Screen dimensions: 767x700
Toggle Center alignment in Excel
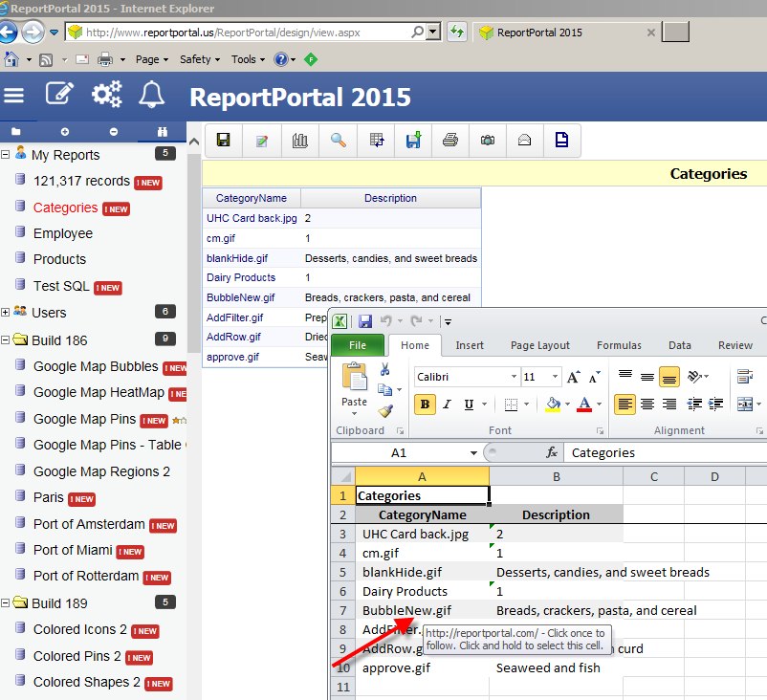(x=647, y=405)
